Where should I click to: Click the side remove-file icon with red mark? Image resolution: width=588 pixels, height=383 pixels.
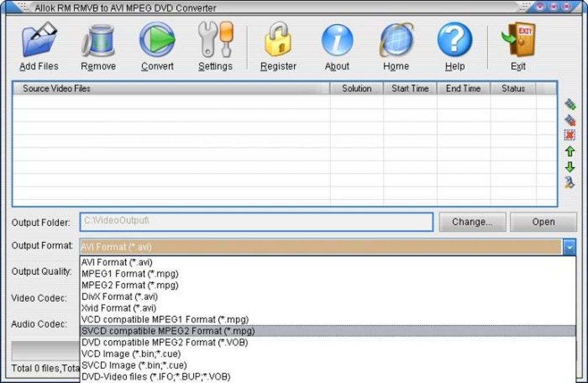coord(570,120)
